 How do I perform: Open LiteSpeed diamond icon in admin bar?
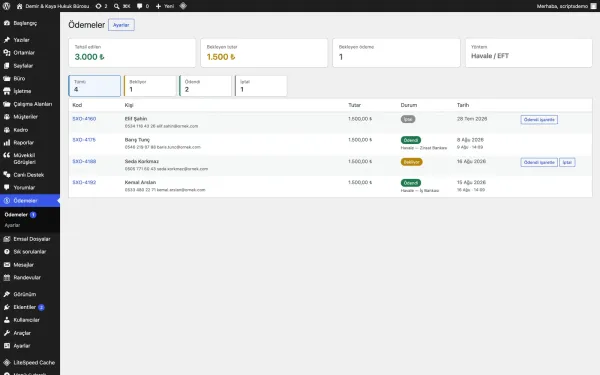click(x=183, y=6)
